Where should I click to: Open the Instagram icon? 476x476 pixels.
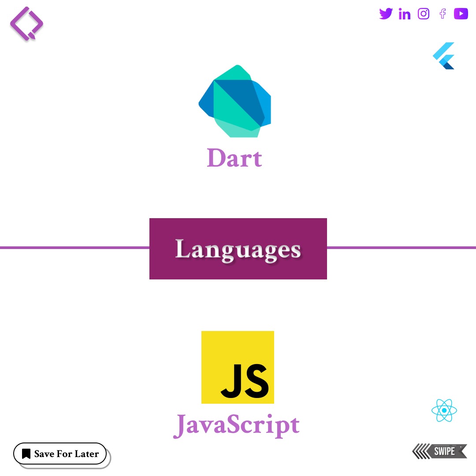[x=424, y=14]
